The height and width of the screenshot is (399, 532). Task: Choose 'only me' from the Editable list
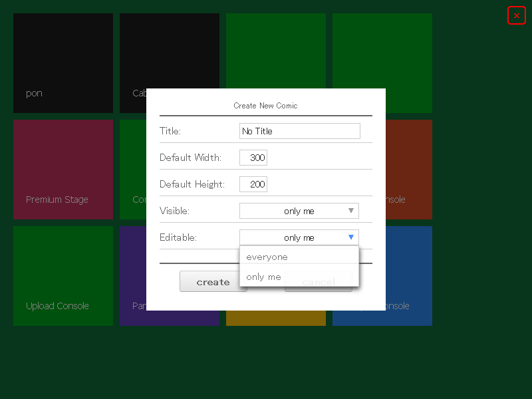coord(299,277)
